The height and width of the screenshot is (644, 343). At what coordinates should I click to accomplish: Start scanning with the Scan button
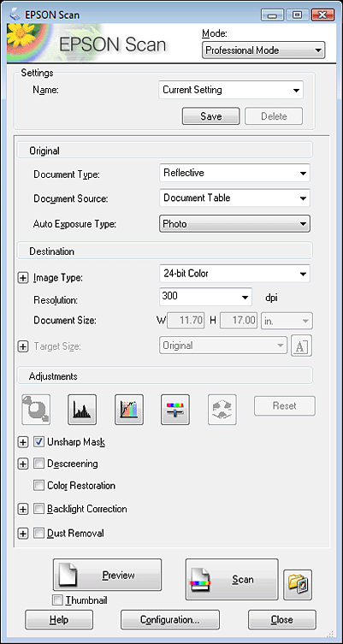coord(232,579)
